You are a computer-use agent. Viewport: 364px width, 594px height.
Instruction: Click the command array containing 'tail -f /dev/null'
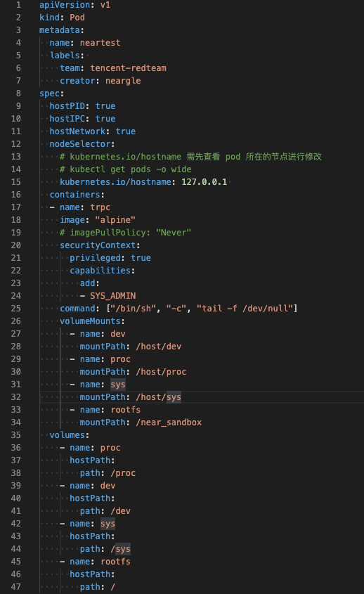(202, 309)
